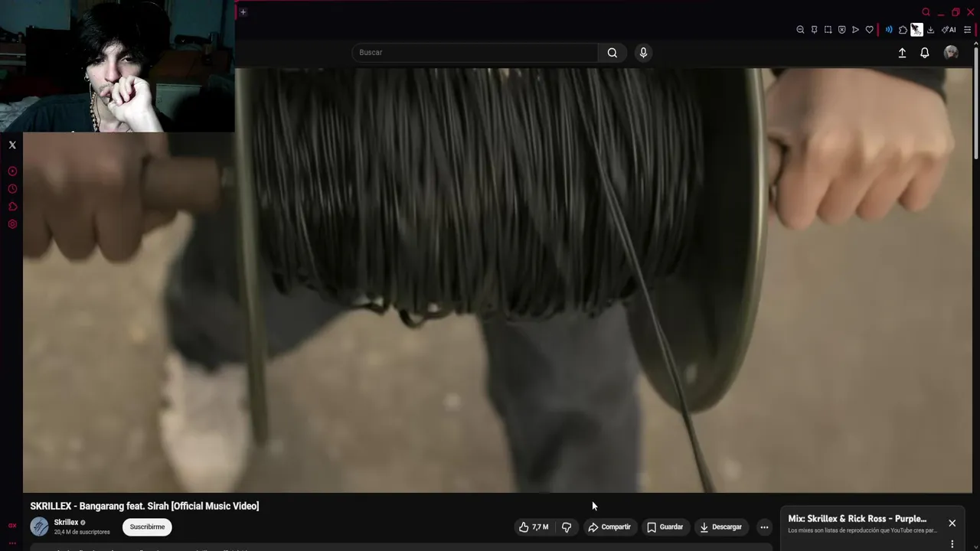The image size is (980, 551).
Task: Close the Mix playlist panel
Action: point(952,523)
